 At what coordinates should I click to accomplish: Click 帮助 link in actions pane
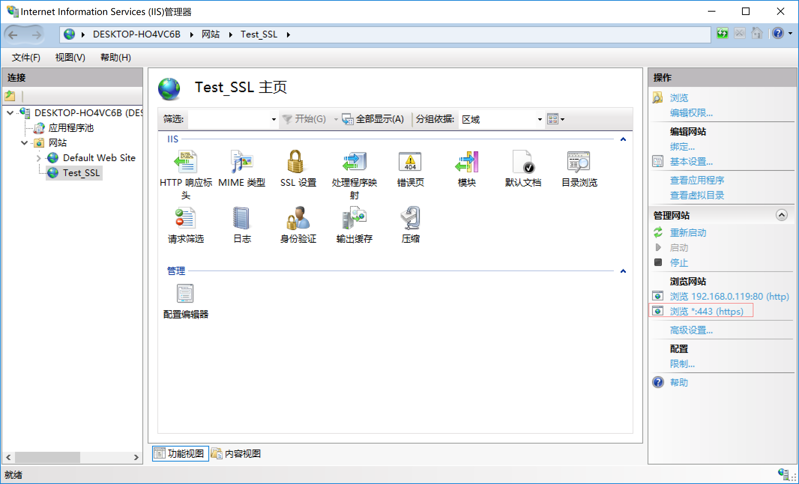click(679, 383)
